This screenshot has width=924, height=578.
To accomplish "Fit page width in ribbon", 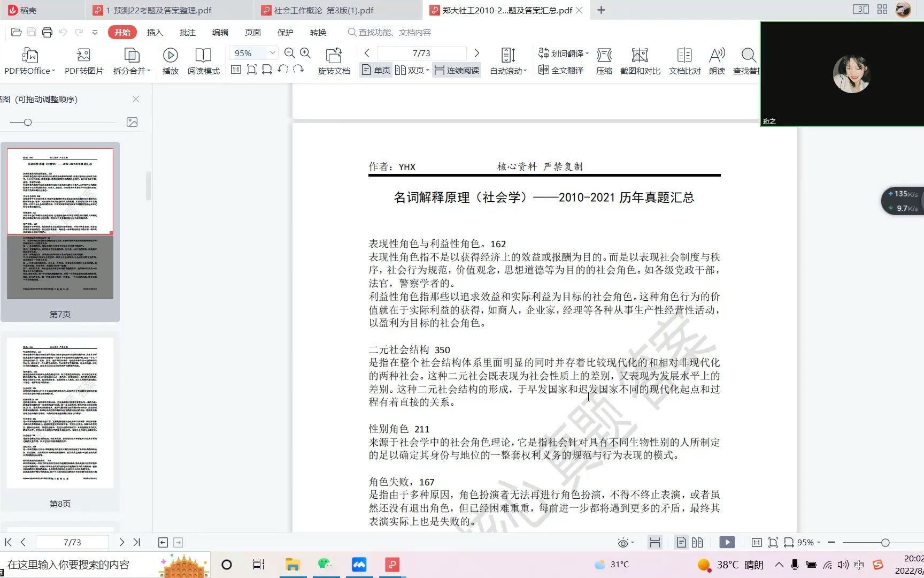I will click(267, 70).
